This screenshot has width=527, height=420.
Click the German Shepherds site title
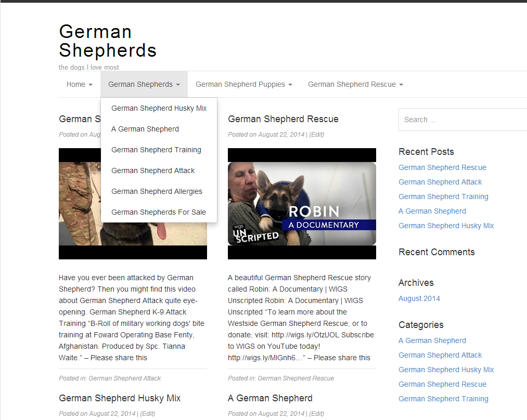[x=108, y=41]
